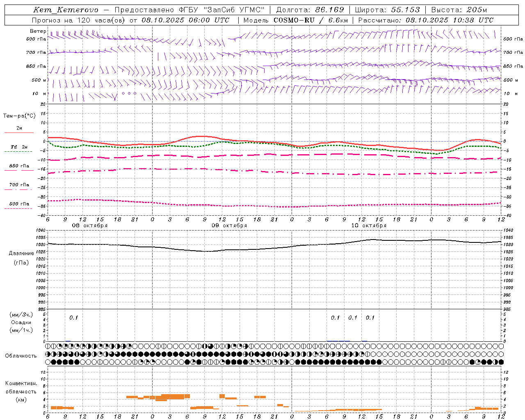
Task: Click the 0.1 precipitation value on 08 октября
Action: (x=73, y=317)
